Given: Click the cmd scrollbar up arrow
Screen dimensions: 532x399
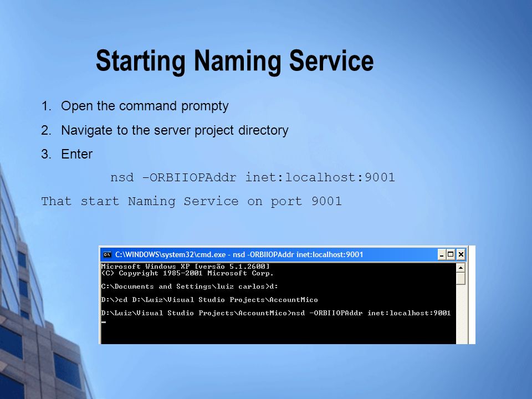Looking at the screenshot, I should (x=461, y=268).
